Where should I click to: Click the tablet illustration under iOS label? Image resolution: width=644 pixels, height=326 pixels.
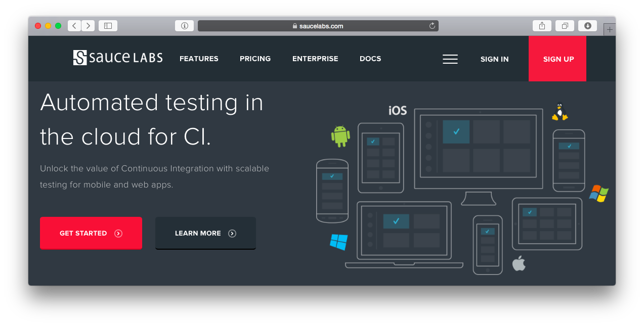tap(381, 158)
